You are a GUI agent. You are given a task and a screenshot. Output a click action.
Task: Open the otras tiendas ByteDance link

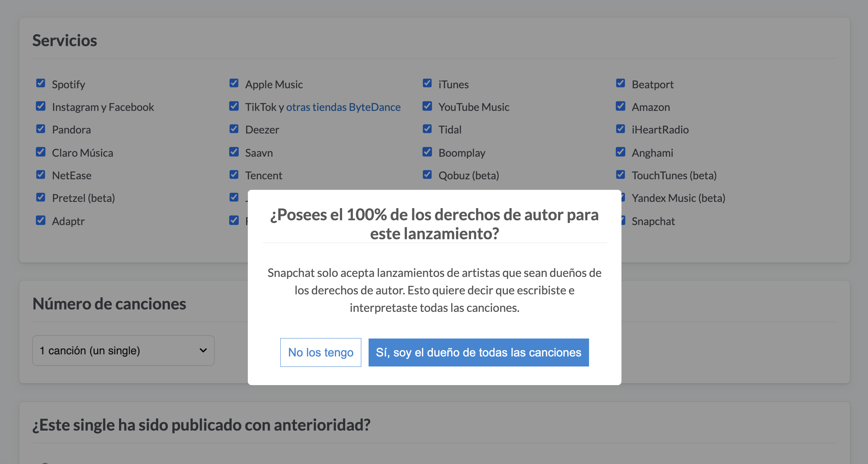pos(343,107)
